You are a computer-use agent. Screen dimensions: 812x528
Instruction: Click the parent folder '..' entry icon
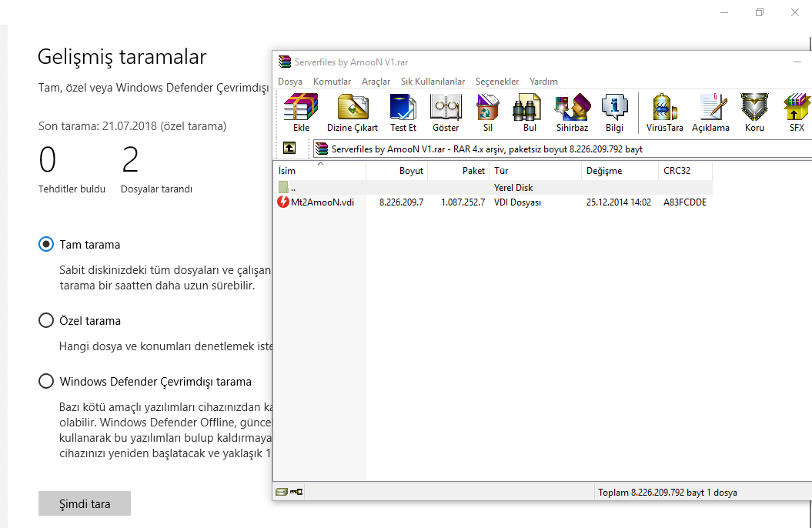[283, 187]
